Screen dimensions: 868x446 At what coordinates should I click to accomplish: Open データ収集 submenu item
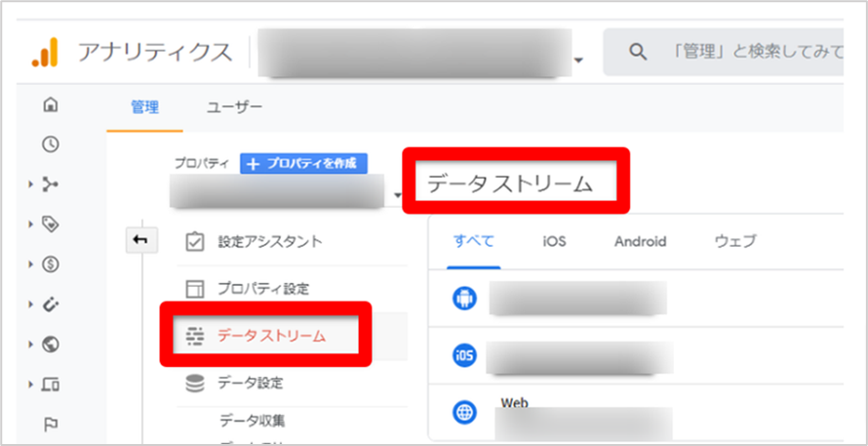253,421
